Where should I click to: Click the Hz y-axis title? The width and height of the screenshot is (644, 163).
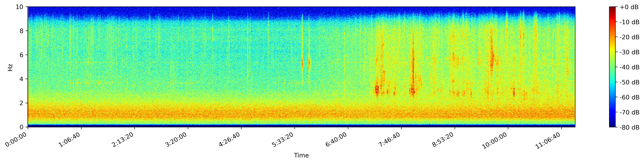[10, 67]
